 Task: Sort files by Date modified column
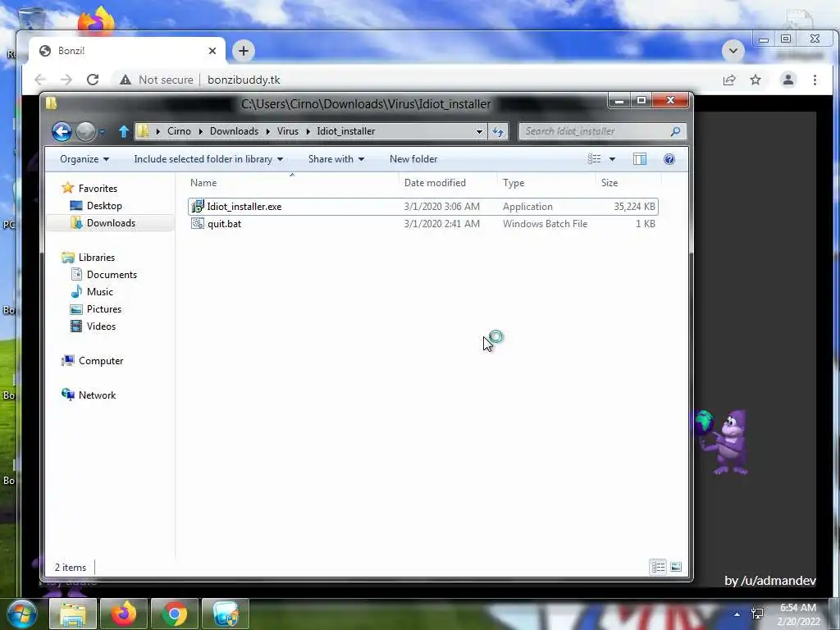(x=448, y=183)
